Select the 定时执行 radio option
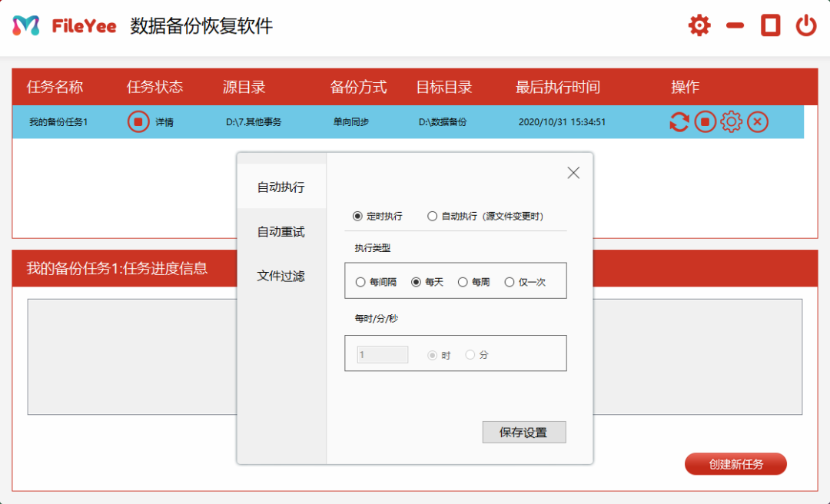 pyautogui.click(x=357, y=217)
